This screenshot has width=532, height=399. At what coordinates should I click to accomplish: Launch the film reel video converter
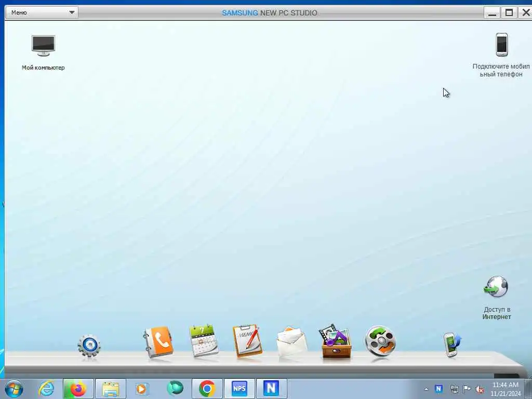tap(380, 341)
